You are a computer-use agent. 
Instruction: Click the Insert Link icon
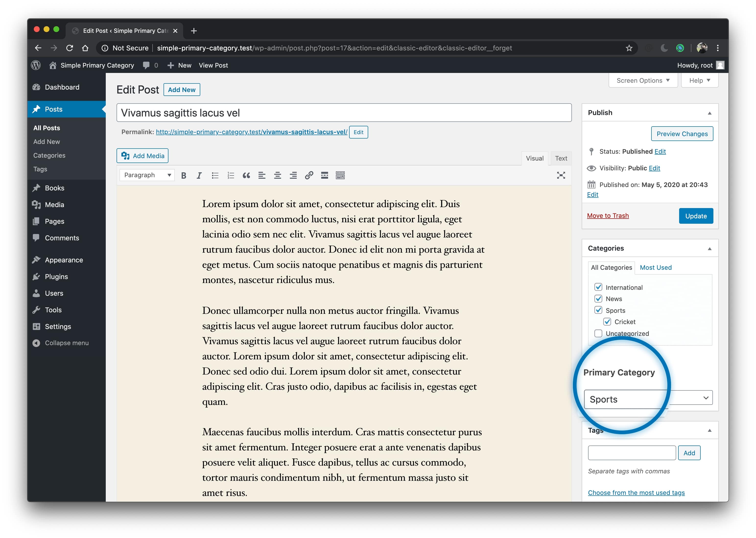tap(309, 175)
